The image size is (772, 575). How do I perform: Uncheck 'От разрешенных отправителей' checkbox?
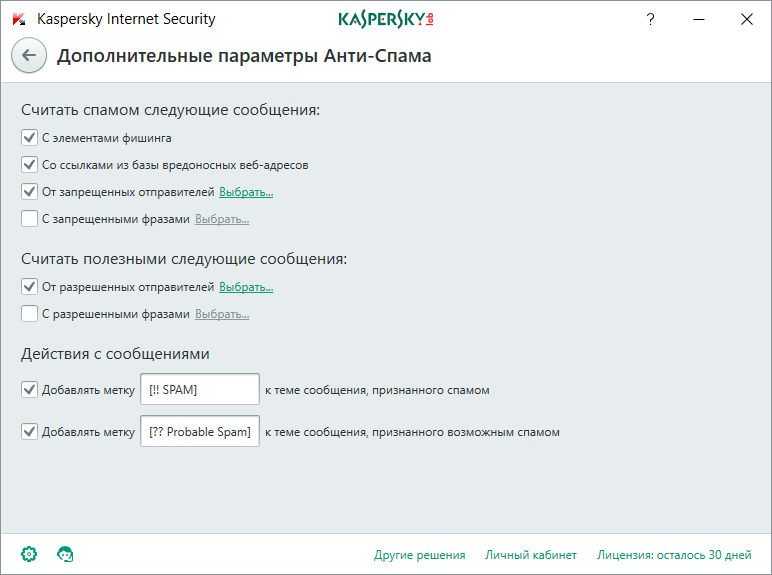pos(30,286)
